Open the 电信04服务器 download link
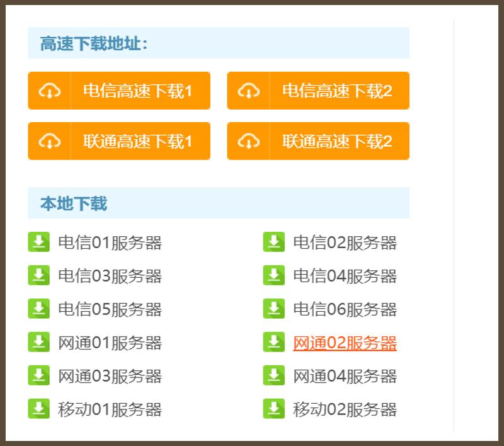The height and width of the screenshot is (446, 504). [x=345, y=276]
